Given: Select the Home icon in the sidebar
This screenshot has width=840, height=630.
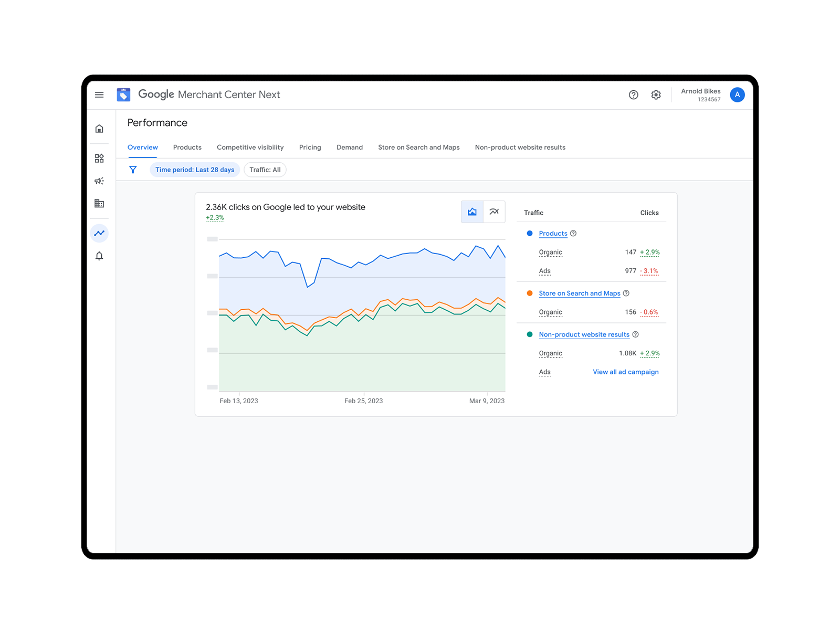Looking at the screenshot, I should 99,128.
